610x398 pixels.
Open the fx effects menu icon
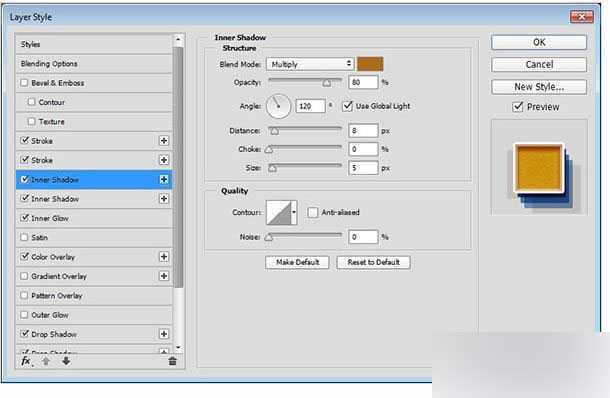tap(26, 361)
